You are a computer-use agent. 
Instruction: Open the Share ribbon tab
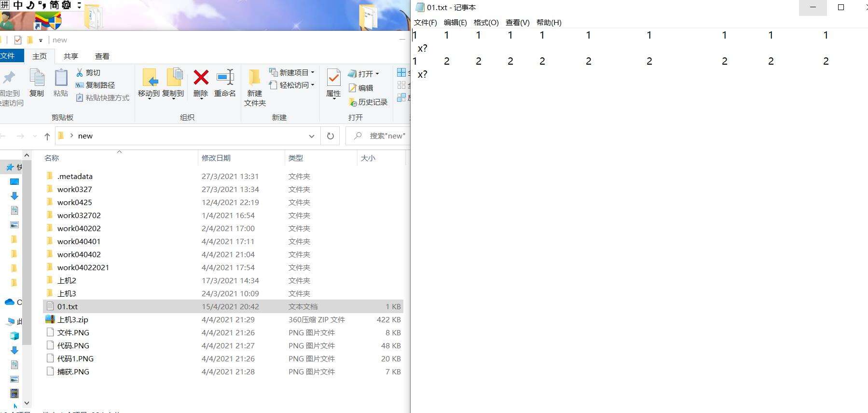[71, 56]
